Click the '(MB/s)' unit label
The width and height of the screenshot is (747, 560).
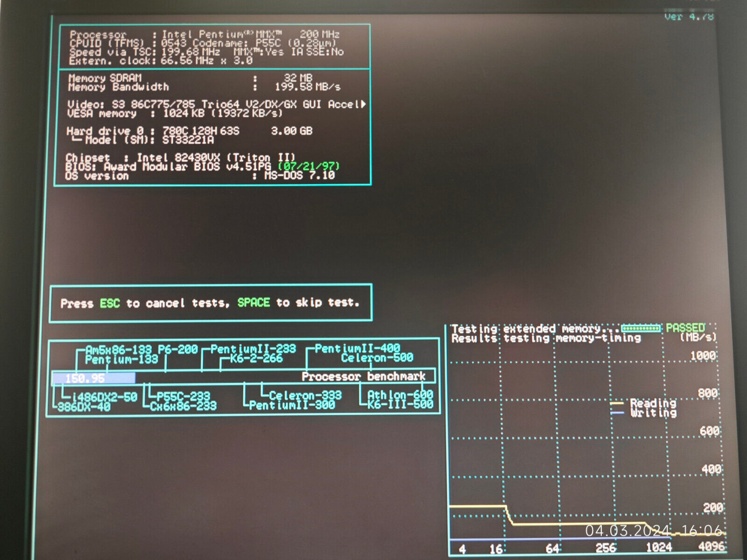(x=698, y=337)
